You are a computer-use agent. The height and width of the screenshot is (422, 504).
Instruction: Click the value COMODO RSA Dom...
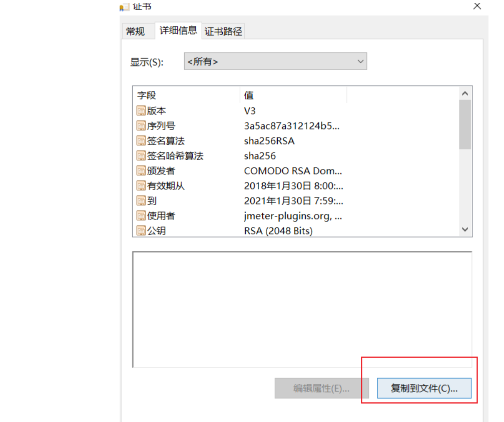pos(293,170)
